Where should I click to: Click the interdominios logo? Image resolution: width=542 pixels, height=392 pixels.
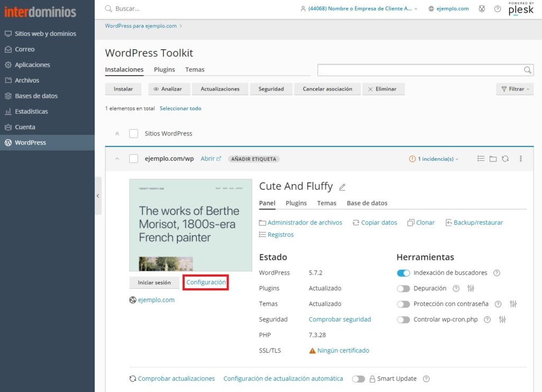pyautogui.click(x=40, y=12)
